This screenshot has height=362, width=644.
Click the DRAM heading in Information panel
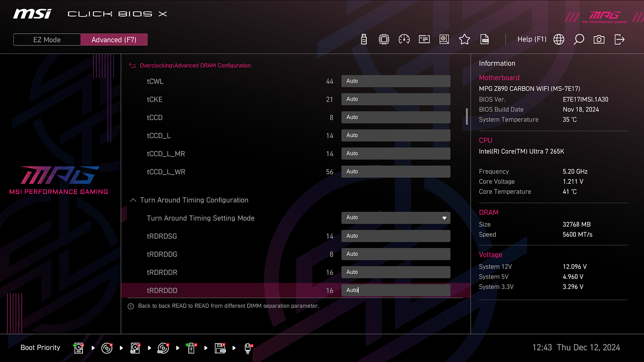[489, 212]
